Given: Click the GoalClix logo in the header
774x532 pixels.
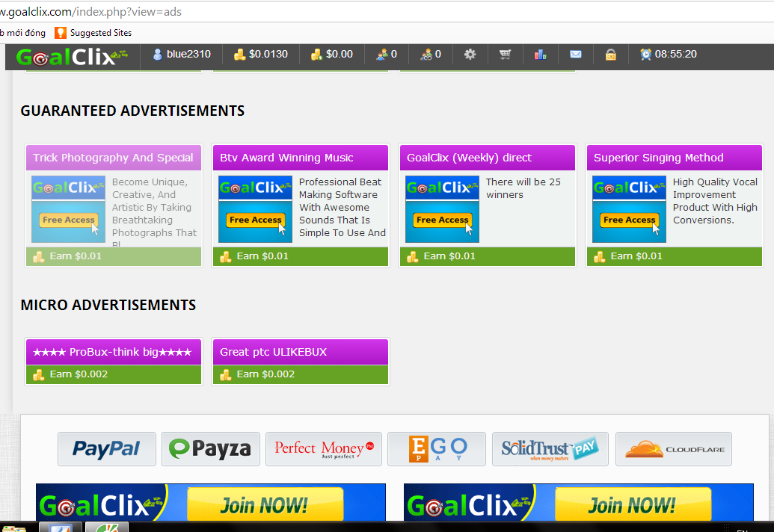Looking at the screenshot, I should (72, 58).
